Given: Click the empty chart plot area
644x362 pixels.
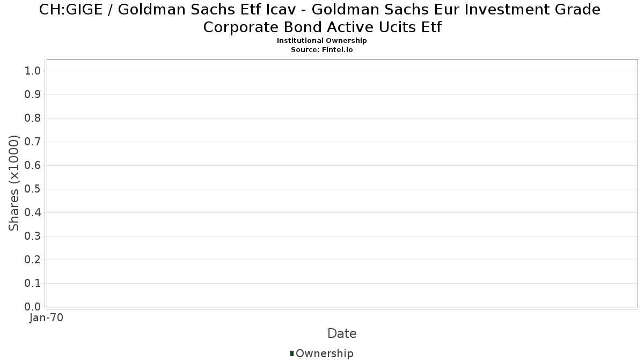Looking at the screenshot, I should 342,183.
